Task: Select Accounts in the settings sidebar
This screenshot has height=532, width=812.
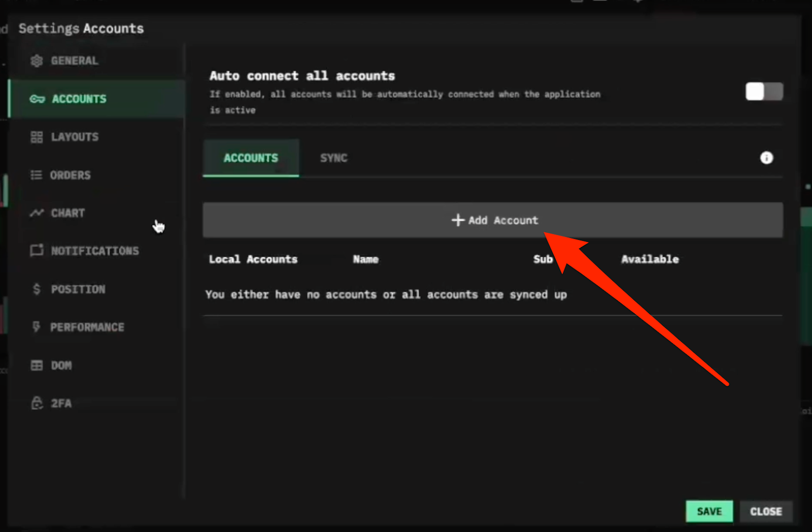Action: [96, 99]
